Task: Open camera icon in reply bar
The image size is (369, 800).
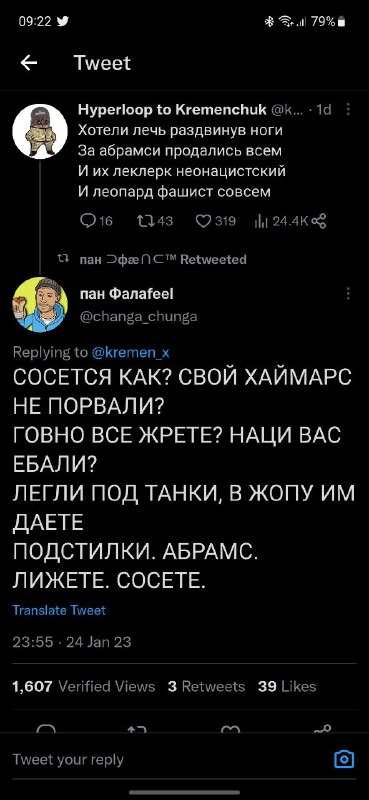Action: (343, 759)
